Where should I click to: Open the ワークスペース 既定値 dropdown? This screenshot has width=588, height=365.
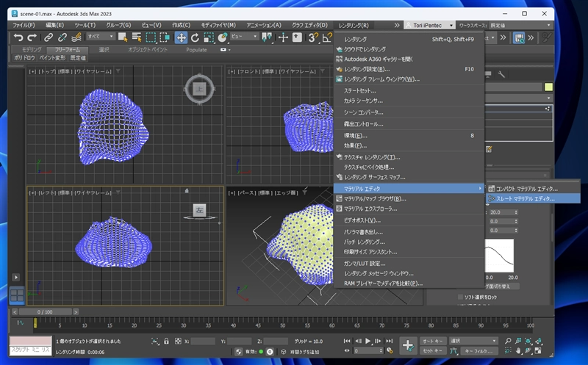pyautogui.click(x=521, y=25)
